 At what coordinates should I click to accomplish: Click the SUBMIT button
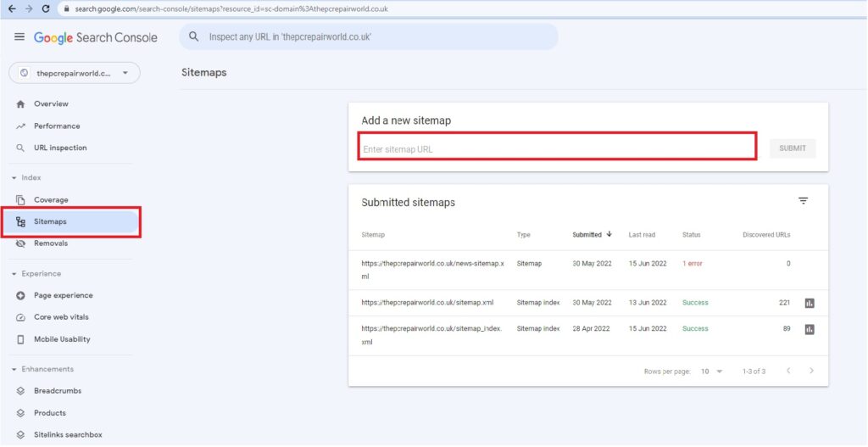pyautogui.click(x=793, y=148)
